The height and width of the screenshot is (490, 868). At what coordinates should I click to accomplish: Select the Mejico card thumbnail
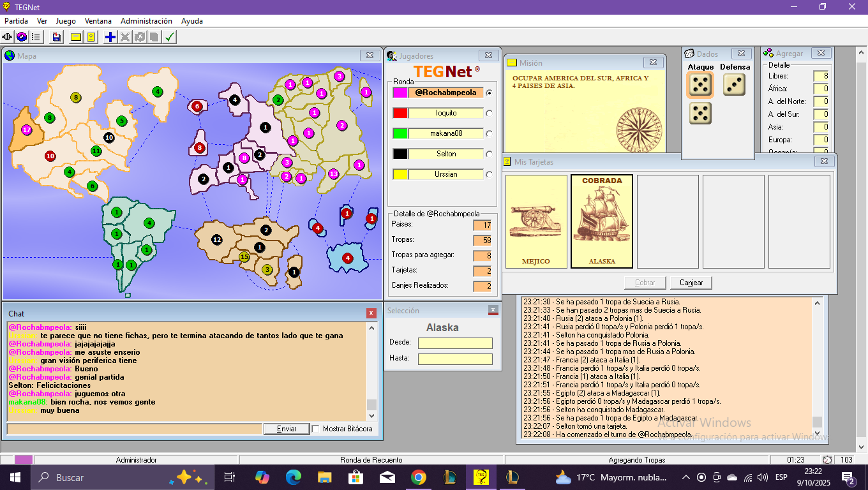click(x=536, y=221)
